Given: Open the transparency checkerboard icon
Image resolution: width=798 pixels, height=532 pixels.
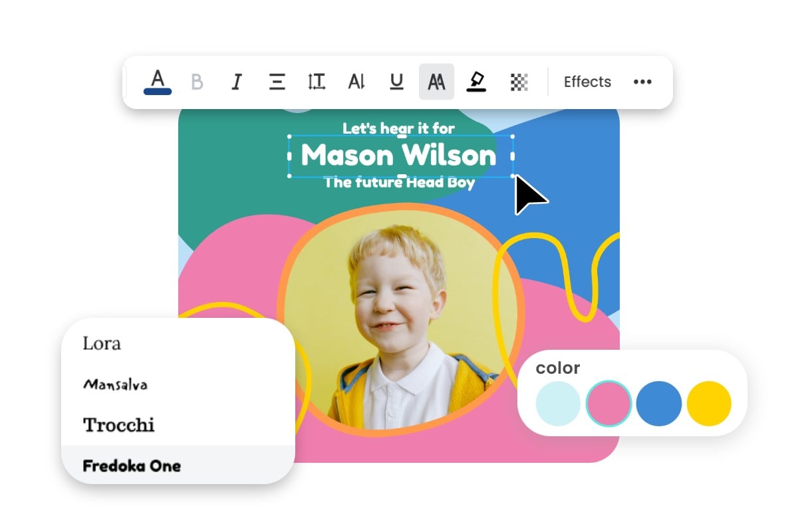Looking at the screenshot, I should 519,81.
